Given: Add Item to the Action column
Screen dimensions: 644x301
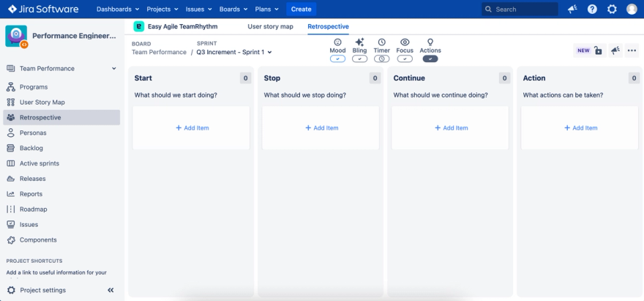Looking at the screenshot, I should click(x=580, y=128).
